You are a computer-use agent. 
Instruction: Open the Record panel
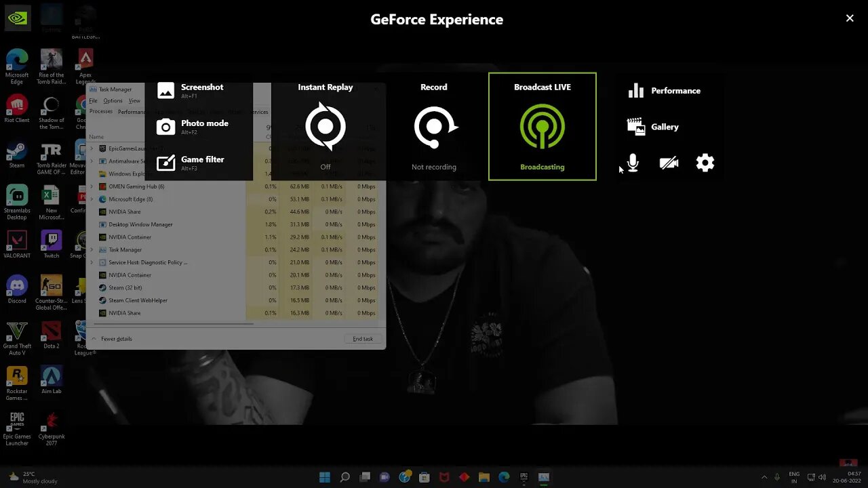(434, 127)
